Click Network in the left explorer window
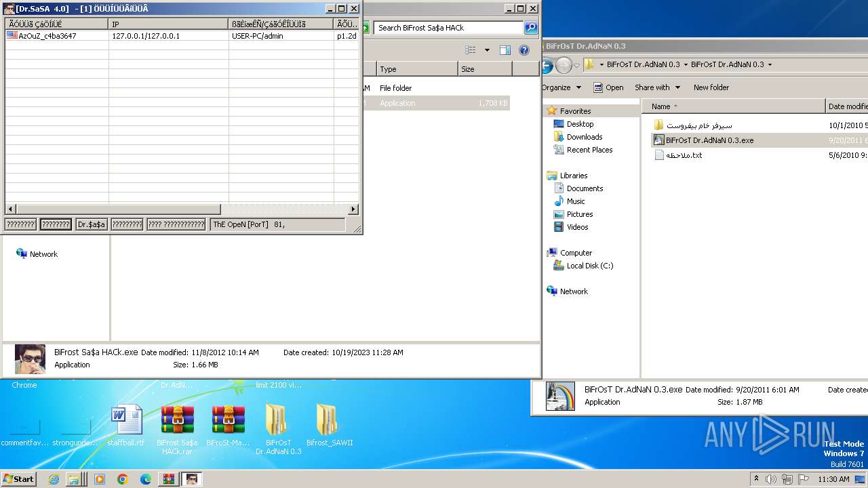The height and width of the screenshot is (488, 868). [x=37, y=254]
